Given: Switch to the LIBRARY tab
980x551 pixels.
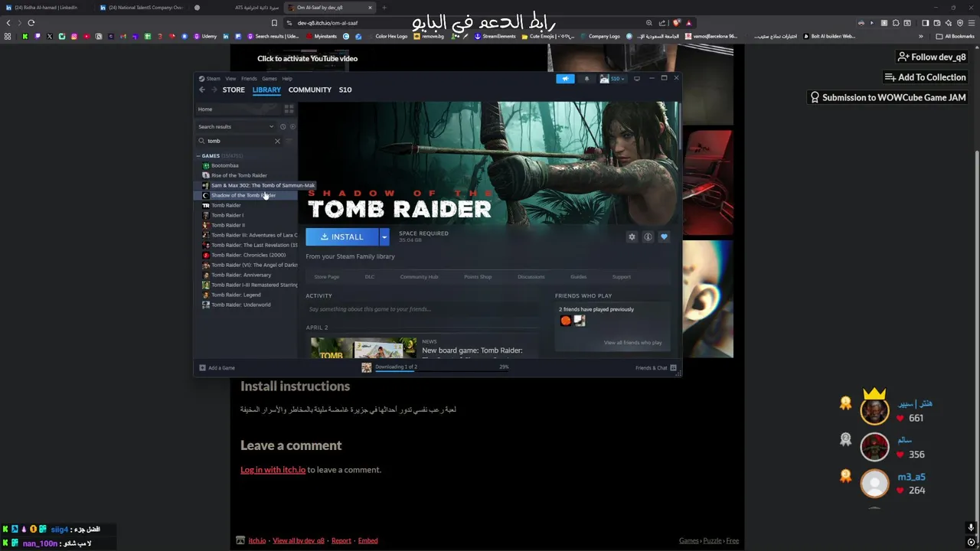Looking at the screenshot, I should (x=266, y=90).
